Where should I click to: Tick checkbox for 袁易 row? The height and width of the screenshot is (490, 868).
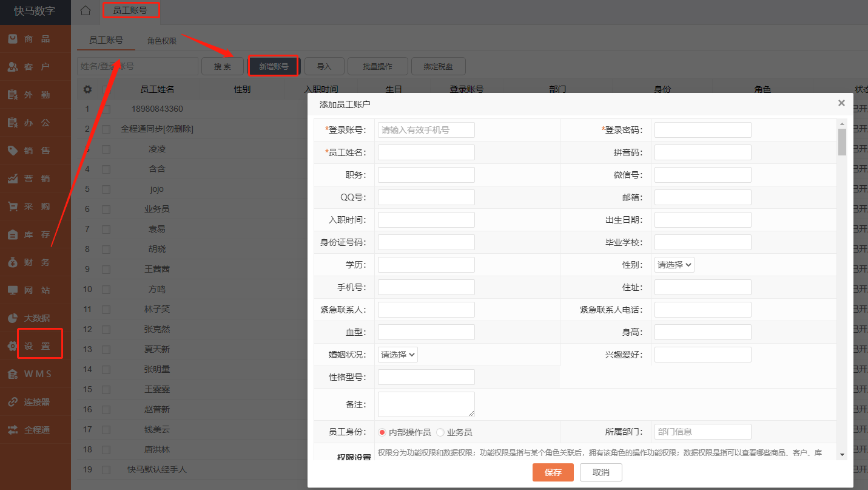pos(106,230)
